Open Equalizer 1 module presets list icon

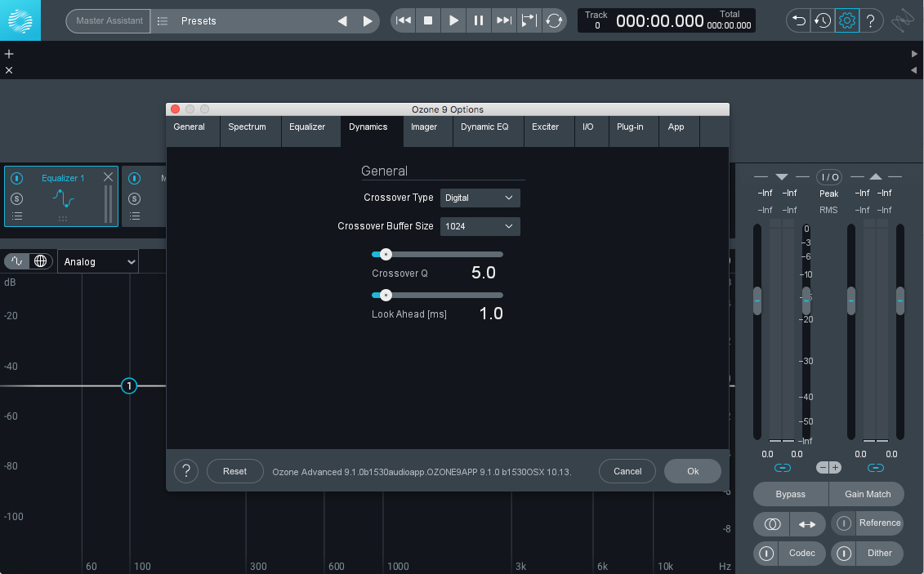[17, 216]
